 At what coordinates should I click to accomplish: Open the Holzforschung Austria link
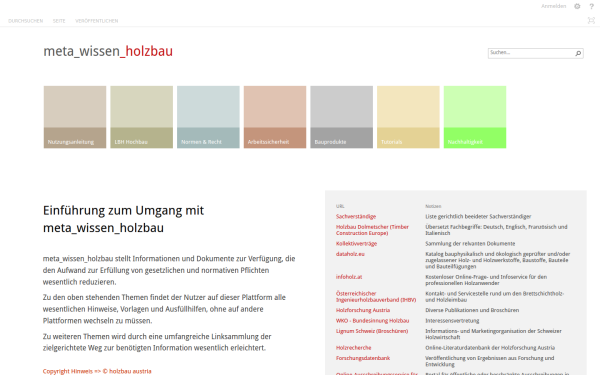pos(363,310)
